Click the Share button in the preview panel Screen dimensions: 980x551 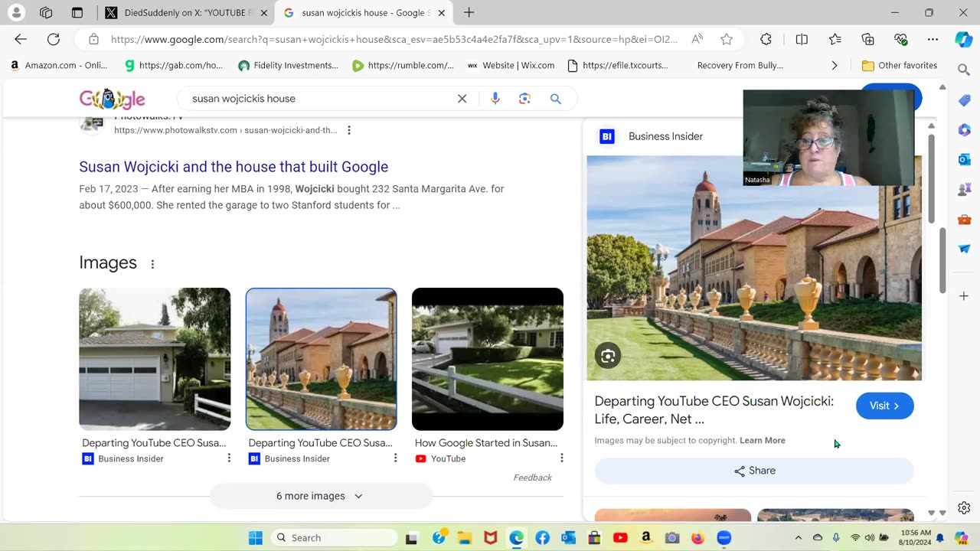[x=754, y=471]
